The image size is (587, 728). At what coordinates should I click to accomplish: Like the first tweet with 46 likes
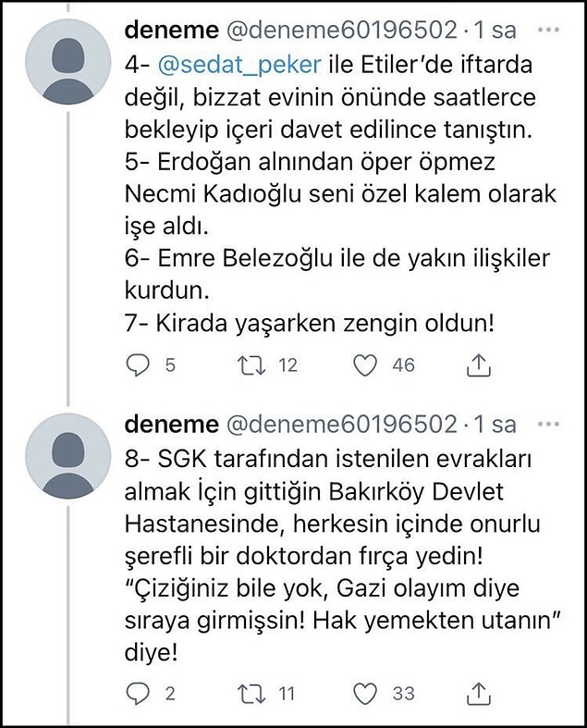click(x=365, y=365)
